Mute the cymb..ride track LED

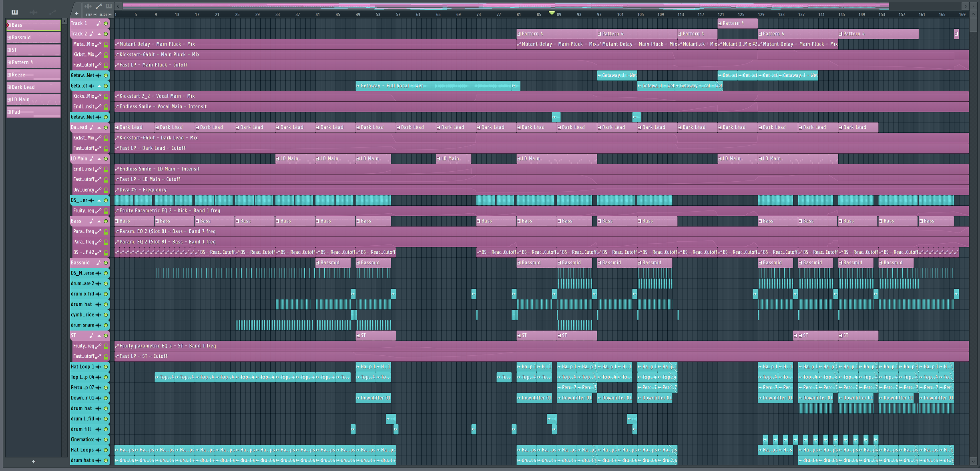coord(106,315)
